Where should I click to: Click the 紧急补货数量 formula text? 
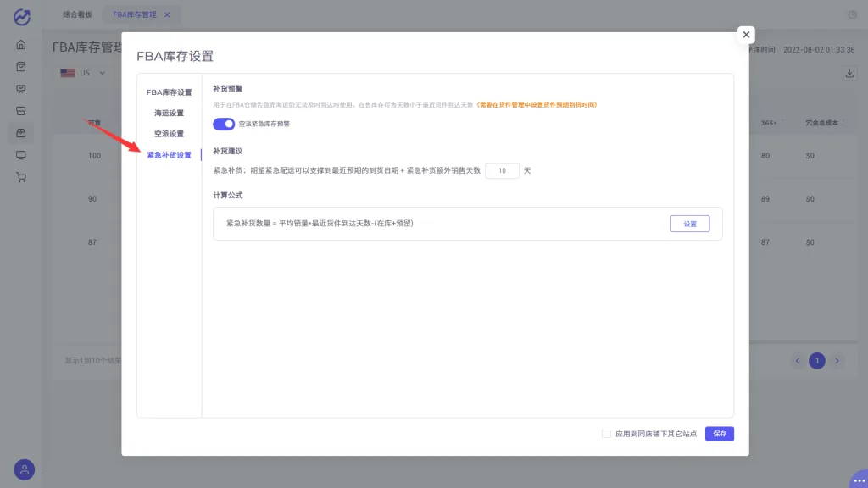pyautogui.click(x=320, y=224)
